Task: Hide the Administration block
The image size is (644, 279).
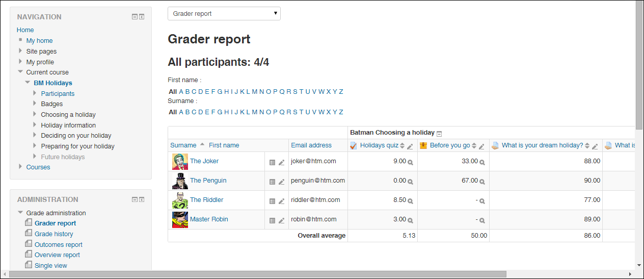Action: [135, 199]
